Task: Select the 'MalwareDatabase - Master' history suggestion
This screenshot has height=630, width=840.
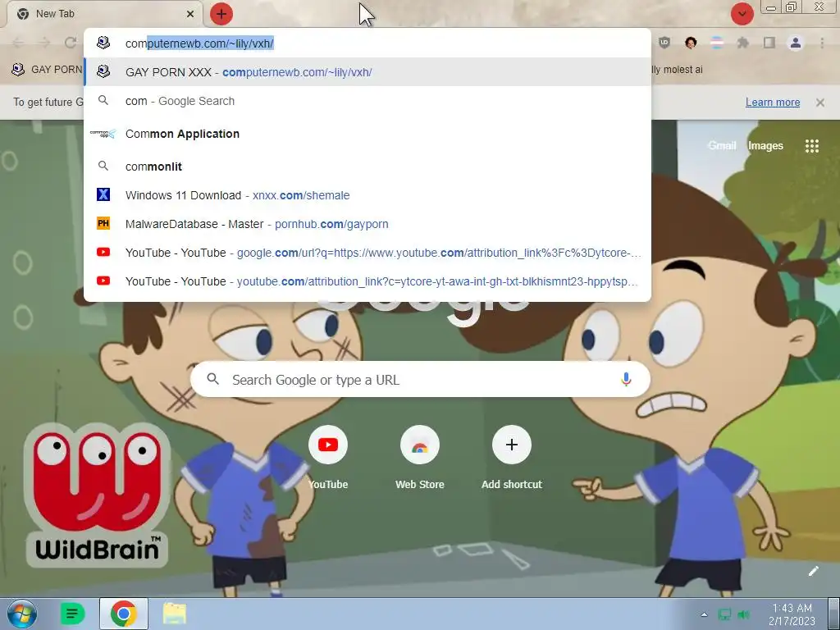Action: pos(367,224)
